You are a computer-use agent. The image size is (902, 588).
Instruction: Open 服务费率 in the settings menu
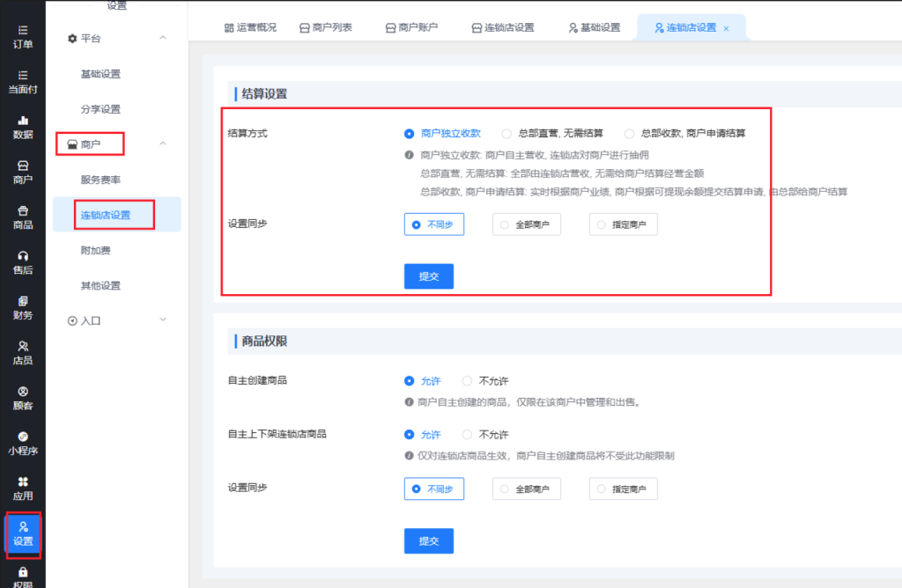(100, 180)
